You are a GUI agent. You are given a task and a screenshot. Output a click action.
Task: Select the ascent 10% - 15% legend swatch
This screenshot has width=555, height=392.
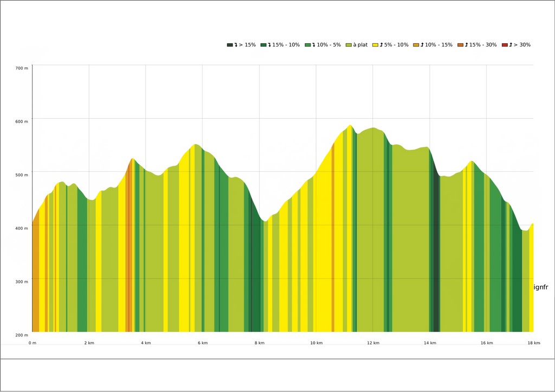(416, 45)
